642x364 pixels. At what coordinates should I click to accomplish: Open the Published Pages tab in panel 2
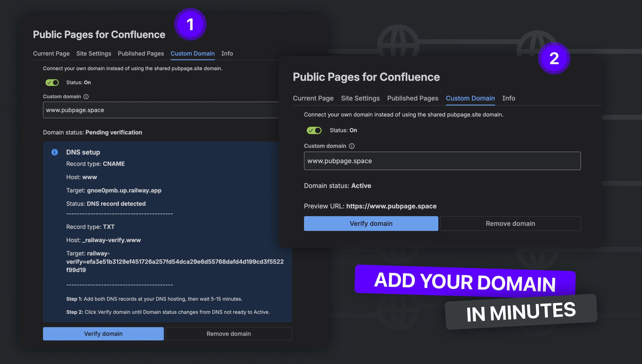pyautogui.click(x=413, y=98)
